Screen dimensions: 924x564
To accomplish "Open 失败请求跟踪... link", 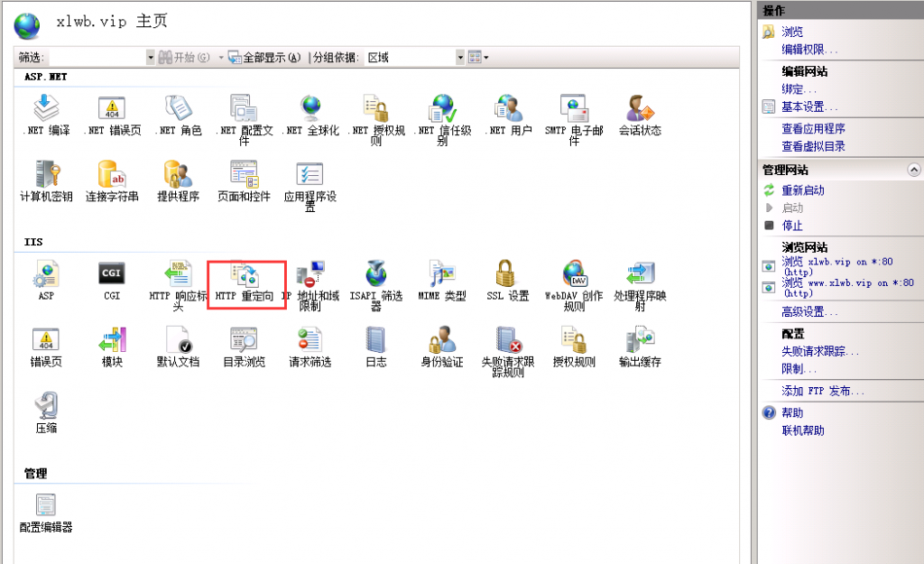I will point(819,351).
